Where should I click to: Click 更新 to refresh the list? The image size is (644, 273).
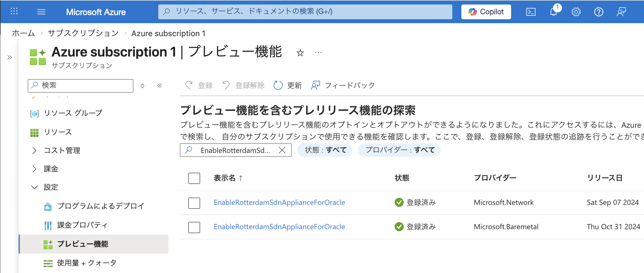click(288, 85)
